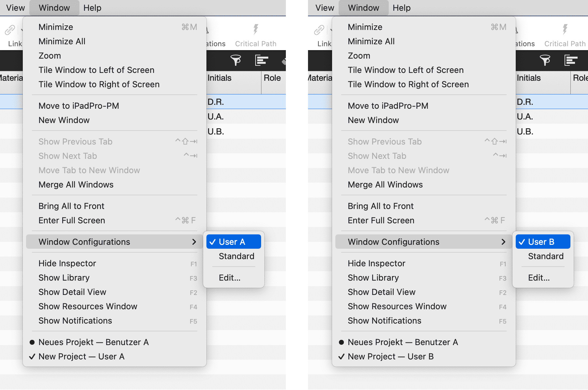Select the checked User B configuration
The height and width of the screenshot is (390, 588).
[543, 242]
